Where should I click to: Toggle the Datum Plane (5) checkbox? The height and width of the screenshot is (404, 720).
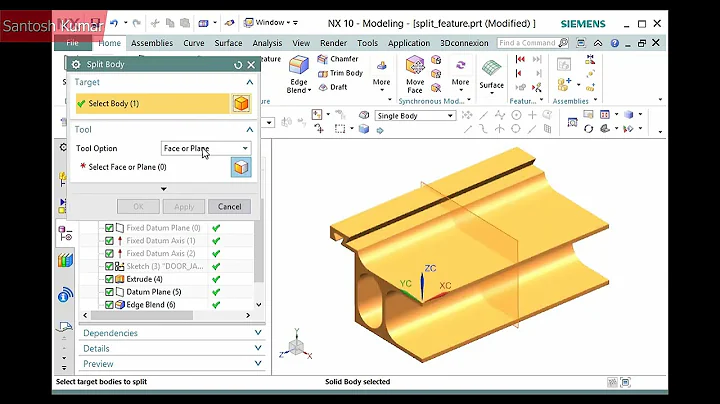coord(109,292)
